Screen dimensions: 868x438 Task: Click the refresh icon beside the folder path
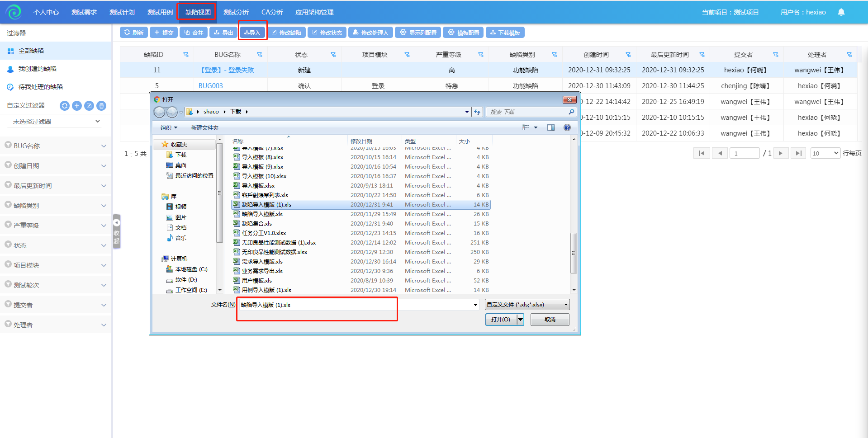tap(477, 112)
